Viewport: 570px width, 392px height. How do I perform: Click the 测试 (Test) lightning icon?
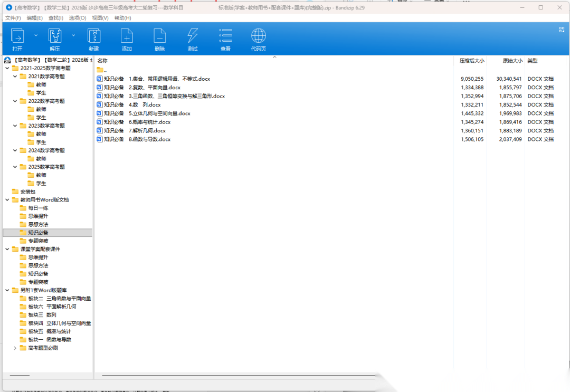click(x=193, y=36)
